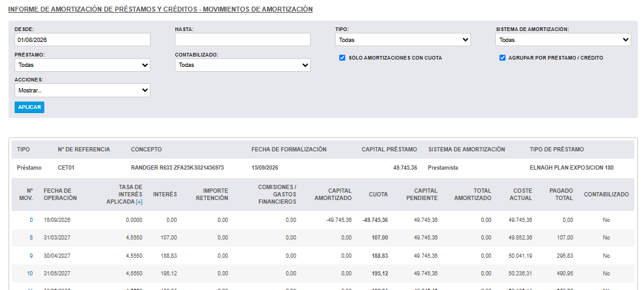Expand interest rate details with [+] link
Screen dimensions: 644x290
[x=139, y=202]
